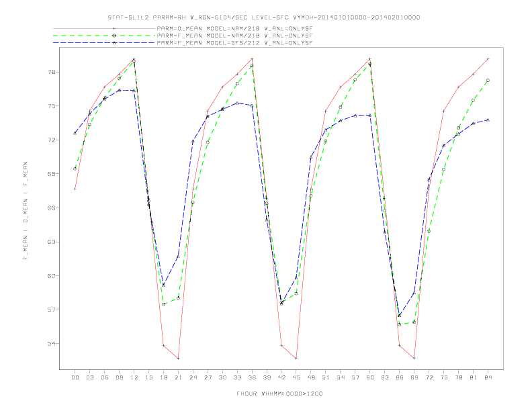The width and height of the screenshot is (532, 411).
Task: Click y-axis tick value 60
Action: [52, 276]
